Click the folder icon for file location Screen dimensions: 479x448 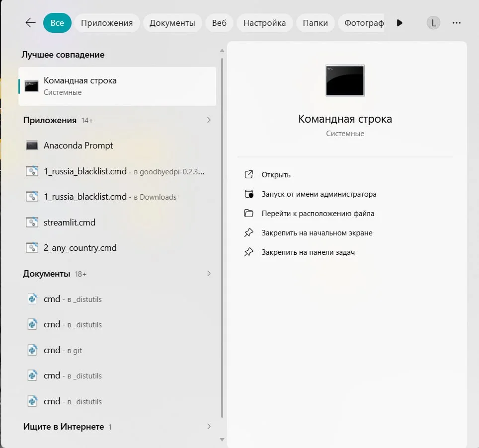(248, 213)
